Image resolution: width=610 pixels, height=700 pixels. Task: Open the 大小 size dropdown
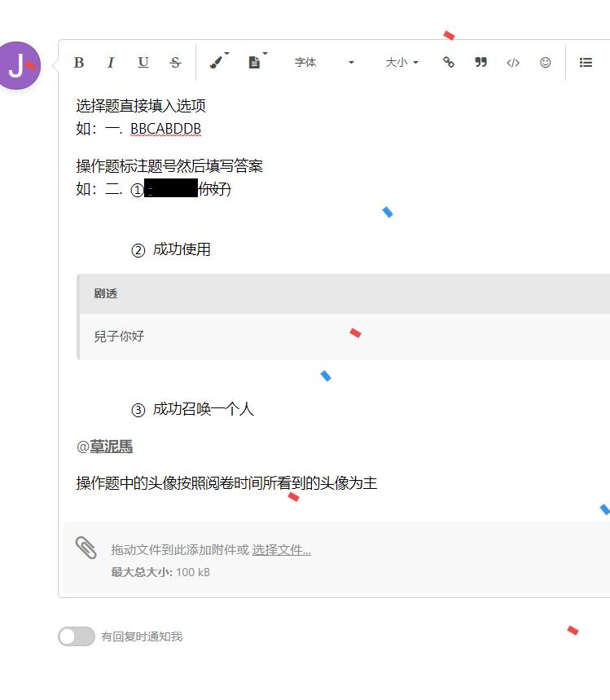coord(402,63)
